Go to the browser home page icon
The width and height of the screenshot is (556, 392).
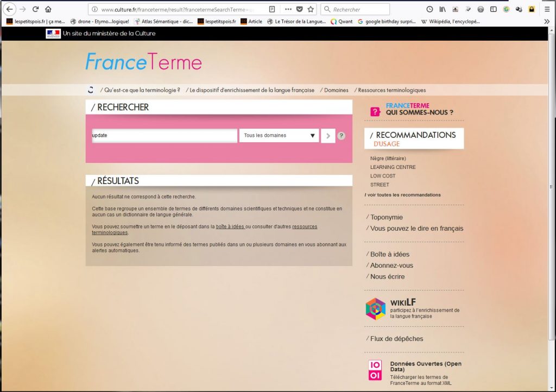(x=48, y=9)
